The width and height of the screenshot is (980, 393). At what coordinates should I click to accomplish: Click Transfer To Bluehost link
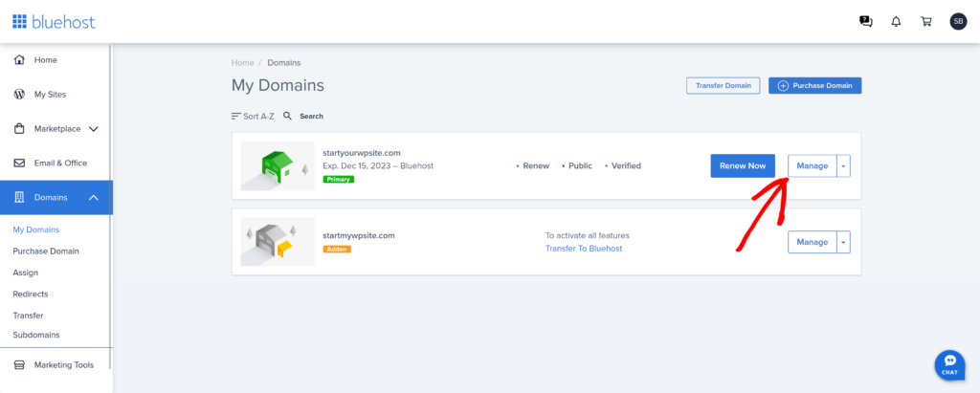(x=583, y=249)
